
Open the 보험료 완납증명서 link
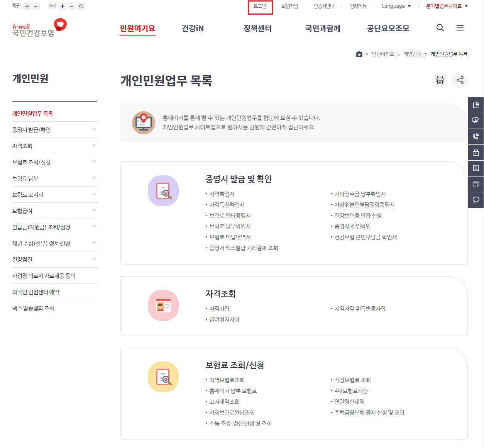click(230, 216)
